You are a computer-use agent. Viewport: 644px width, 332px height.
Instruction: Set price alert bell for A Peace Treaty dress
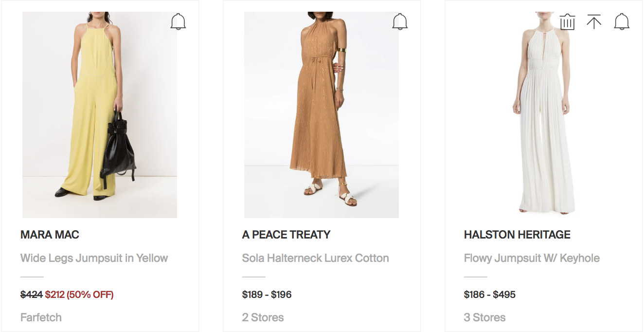[x=400, y=21]
